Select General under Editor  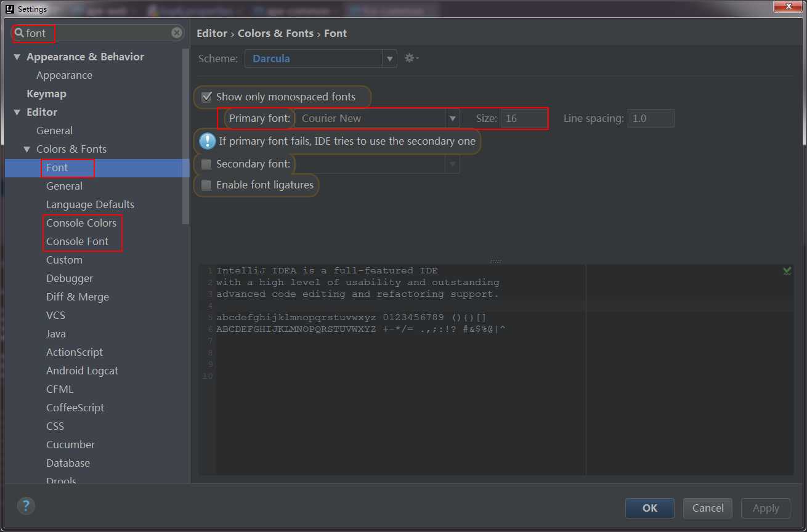[x=54, y=131]
